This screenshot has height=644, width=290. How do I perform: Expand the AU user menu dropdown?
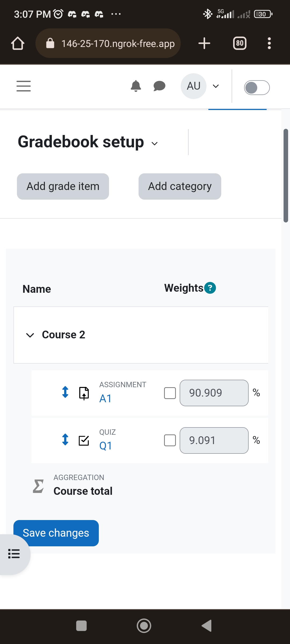(216, 86)
